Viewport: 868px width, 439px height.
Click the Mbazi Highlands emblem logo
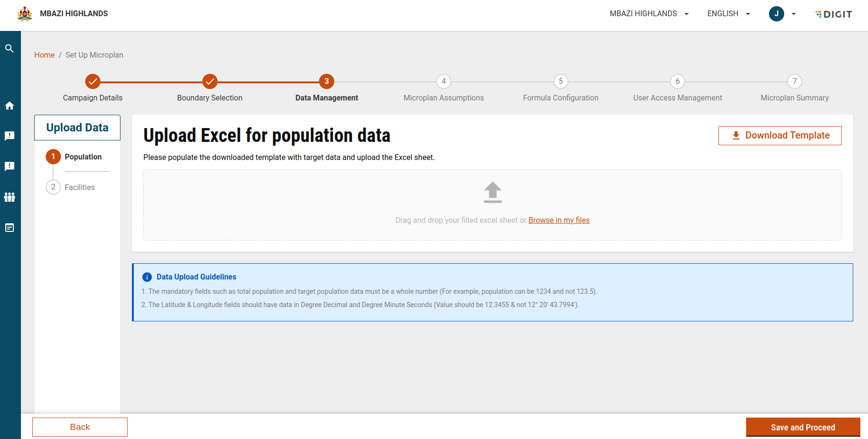tap(25, 14)
